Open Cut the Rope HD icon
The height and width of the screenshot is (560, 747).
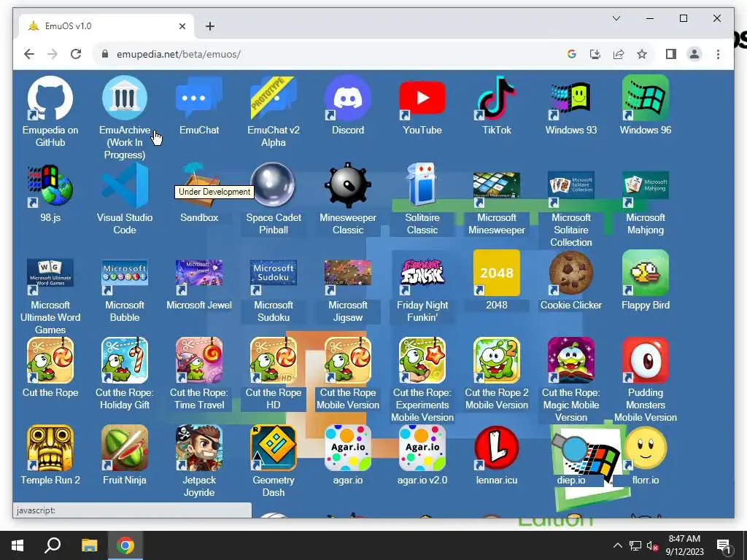(274, 360)
